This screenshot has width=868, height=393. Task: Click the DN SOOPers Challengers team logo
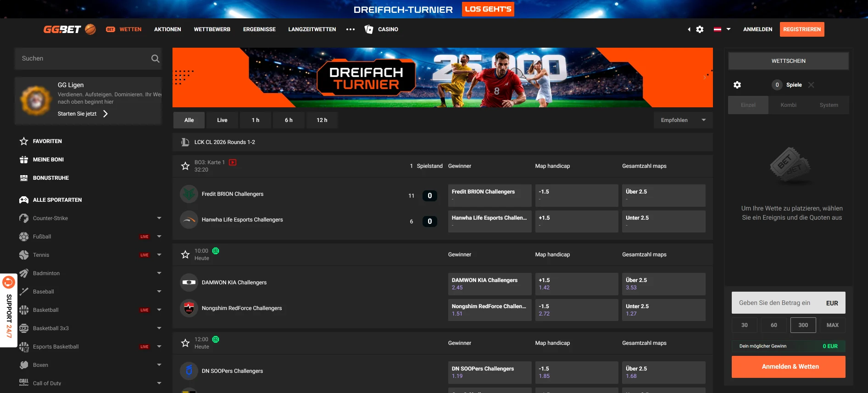click(189, 371)
